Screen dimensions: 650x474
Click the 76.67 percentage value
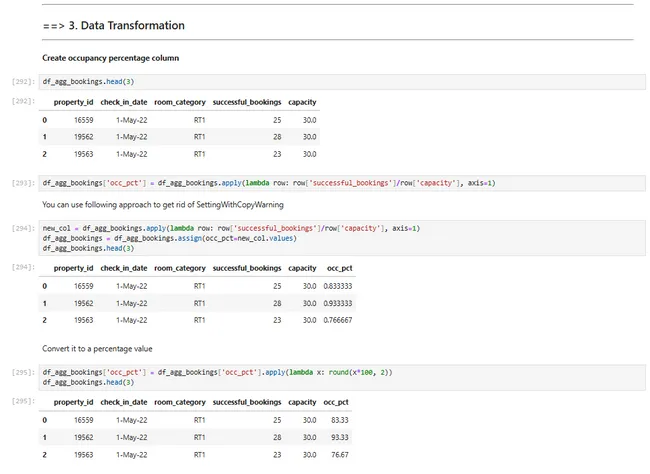340,455
